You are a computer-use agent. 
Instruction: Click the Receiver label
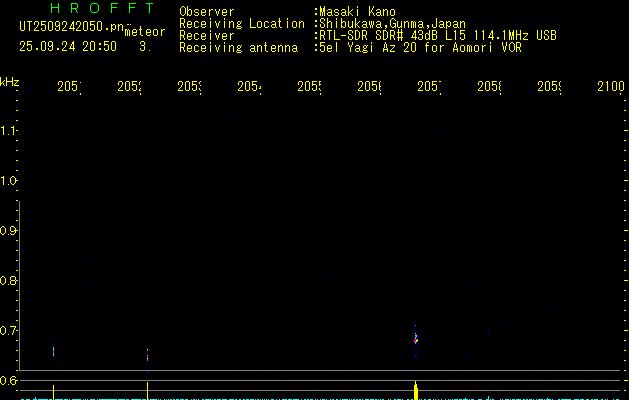[207, 36]
